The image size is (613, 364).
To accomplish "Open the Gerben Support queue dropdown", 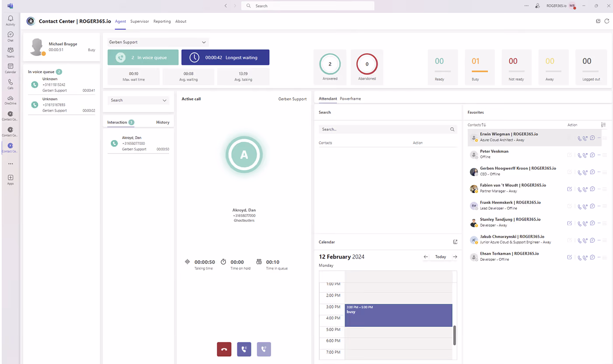I will click(x=158, y=42).
